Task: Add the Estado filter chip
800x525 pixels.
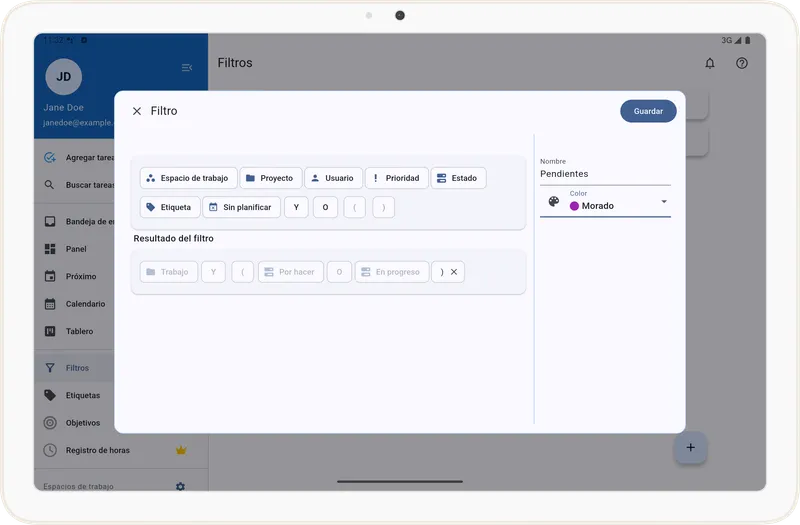Action: point(458,178)
